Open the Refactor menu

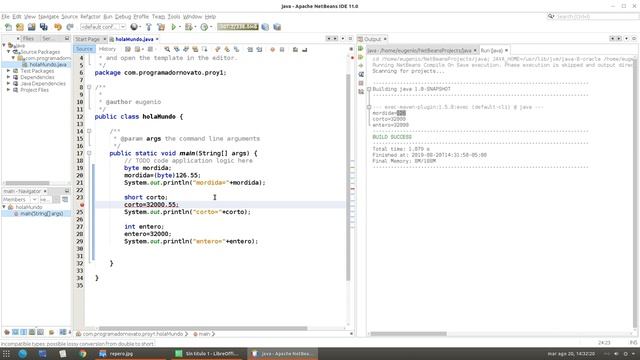tap(90, 16)
